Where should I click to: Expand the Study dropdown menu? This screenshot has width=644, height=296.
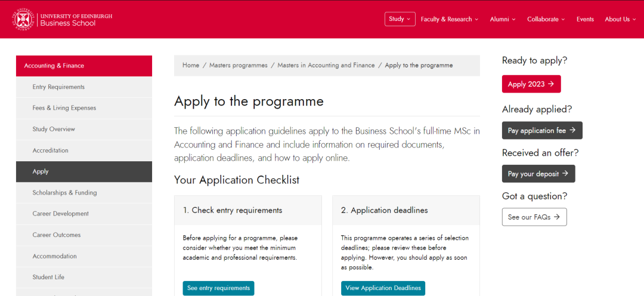coord(400,19)
